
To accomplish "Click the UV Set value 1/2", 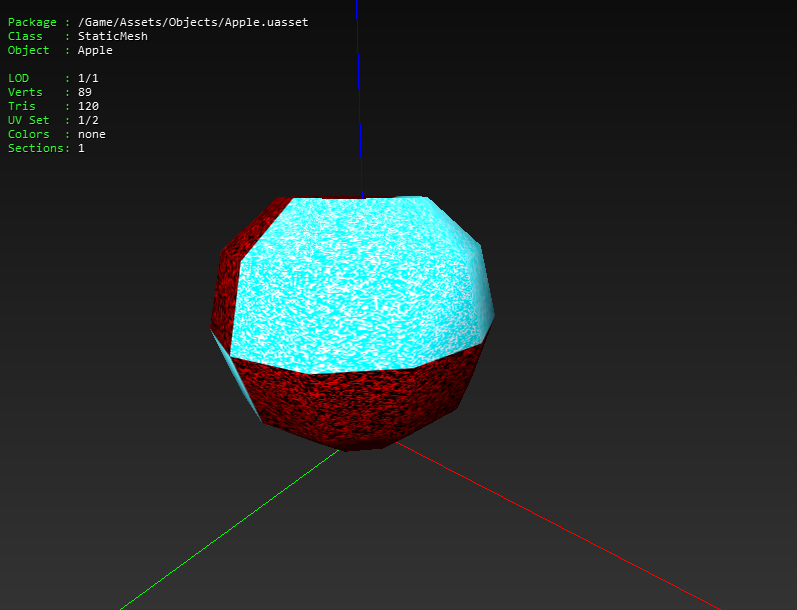I will click(88, 120).
